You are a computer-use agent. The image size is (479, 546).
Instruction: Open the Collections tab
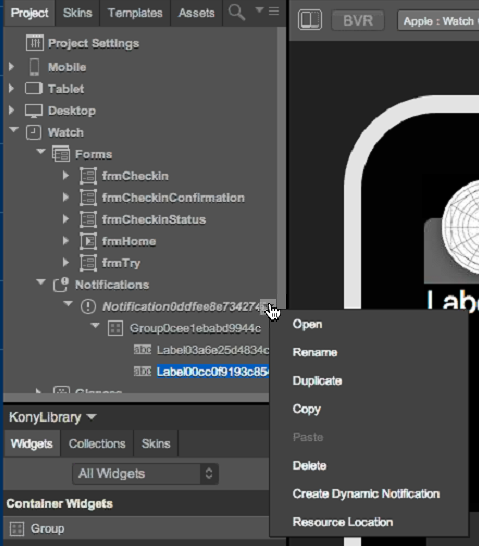(97, 444)
